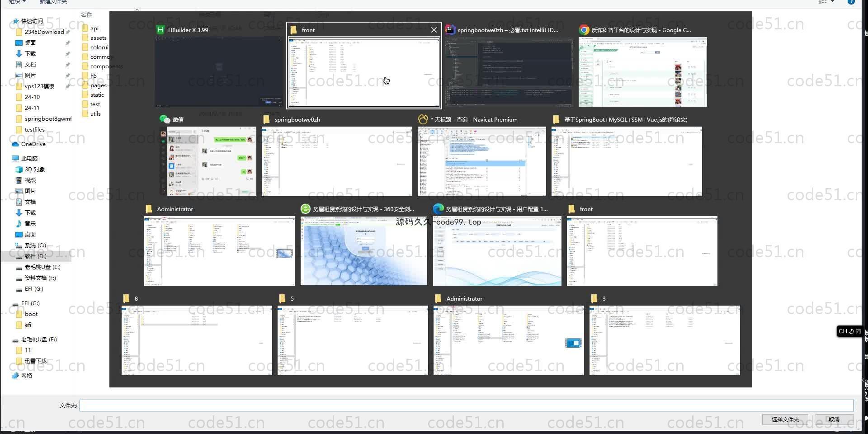Select the api folder in file list
The width and height of the screenshot is (868, 434).
click(94, 28)
